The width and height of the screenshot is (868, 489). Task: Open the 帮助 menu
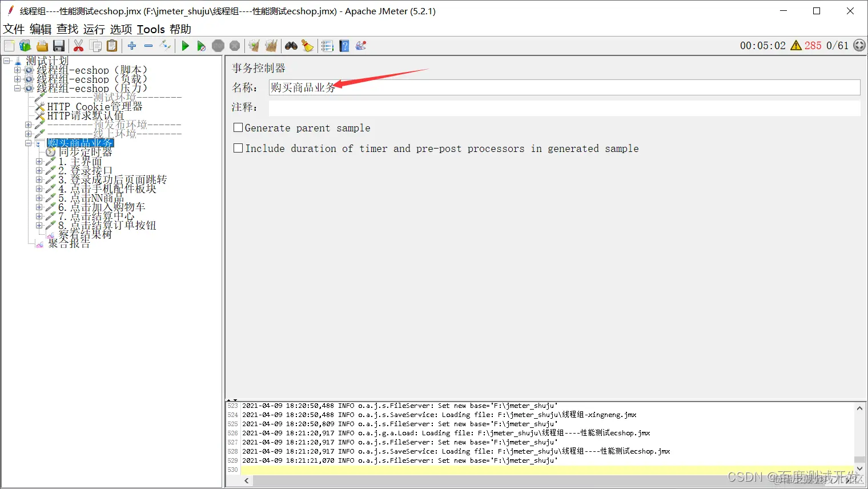[180, 29]
